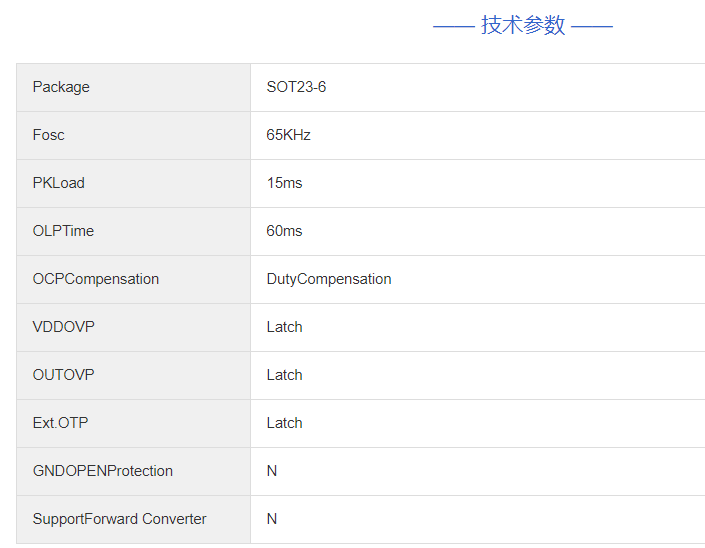Select the N value for GNDOPENProtection
The height and width of the screenshot is (548, 705).
click(272, 471)
